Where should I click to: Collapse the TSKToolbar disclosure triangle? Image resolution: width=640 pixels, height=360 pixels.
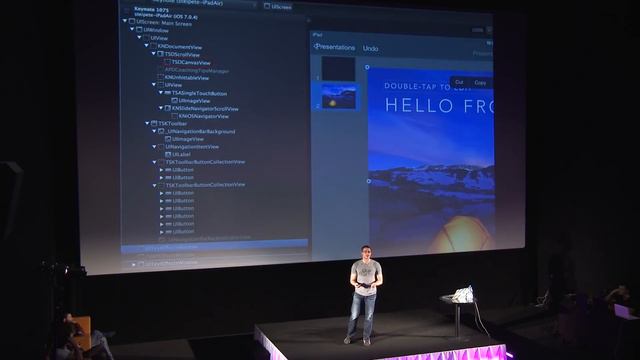coord(147,123)
